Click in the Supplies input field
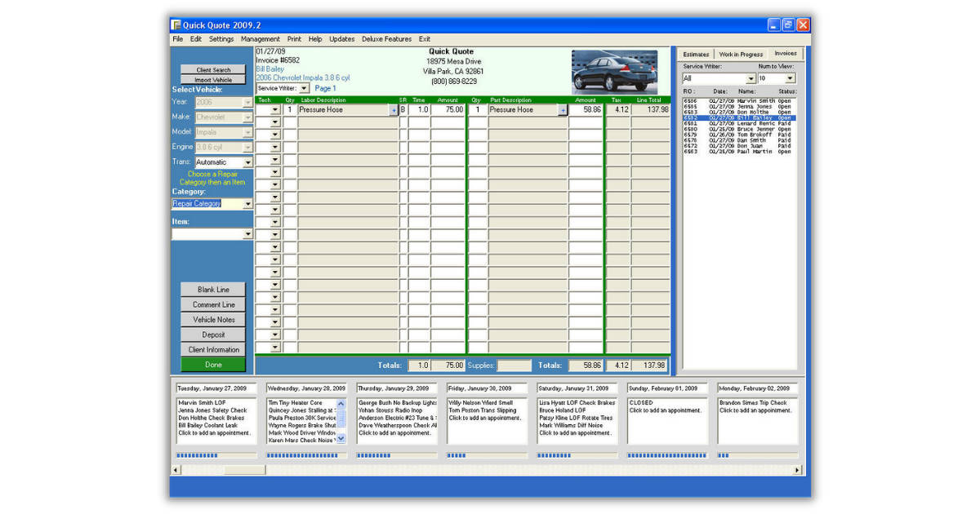The image size is (980, 514). 514,365
